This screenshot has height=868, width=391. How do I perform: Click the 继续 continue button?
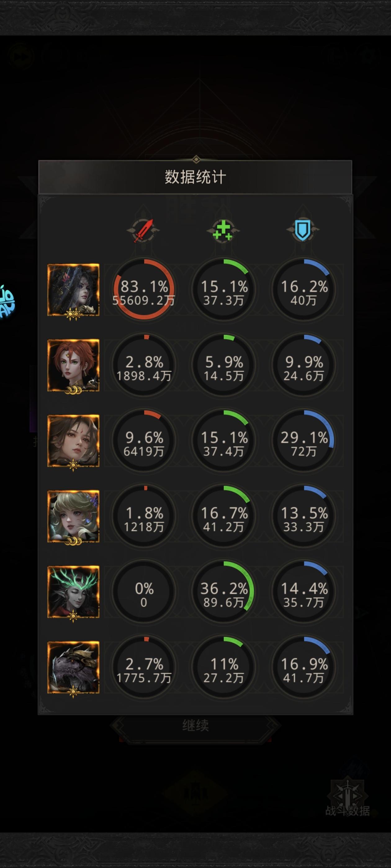point(196,725)
